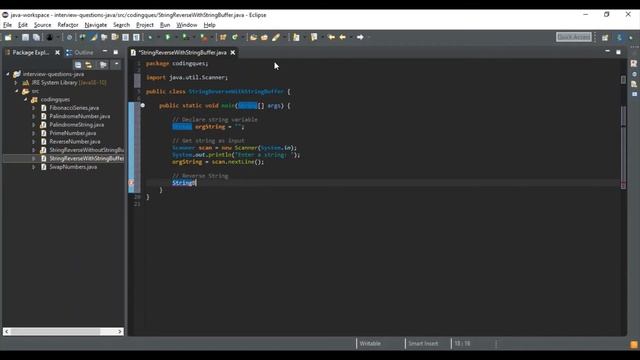Click the Open Perspective icon
Image resolution: width=640 pixels, height=360 pixels.
point(605,38)
